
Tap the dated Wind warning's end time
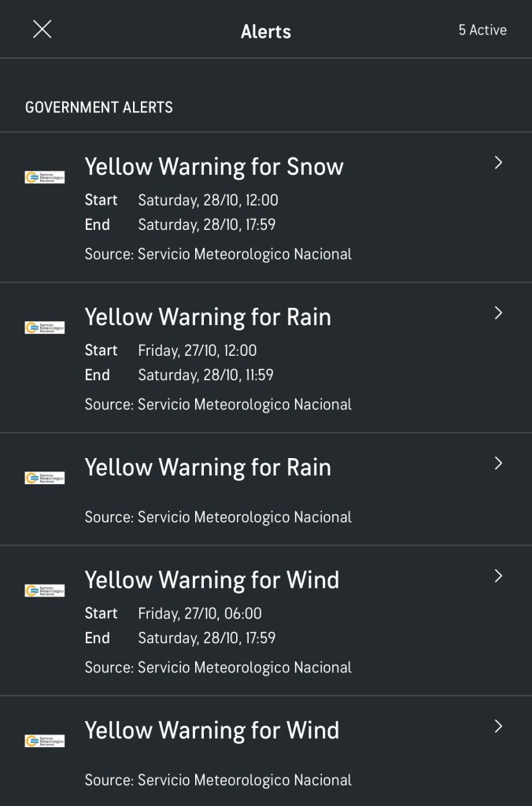pyautogui.click(x=206, y=638)
